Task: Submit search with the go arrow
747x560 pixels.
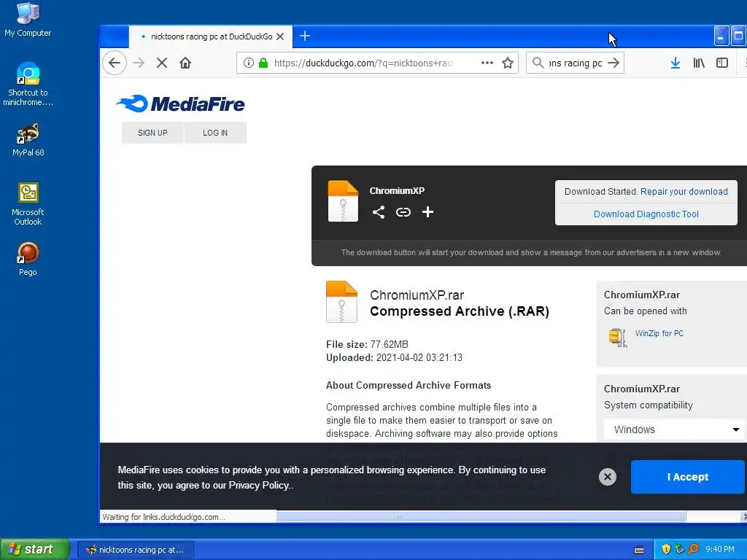Action: [614, 63]
